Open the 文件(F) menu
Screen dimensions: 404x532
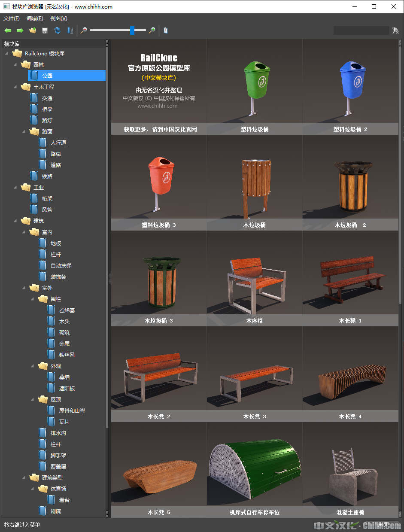click(12, 18)
